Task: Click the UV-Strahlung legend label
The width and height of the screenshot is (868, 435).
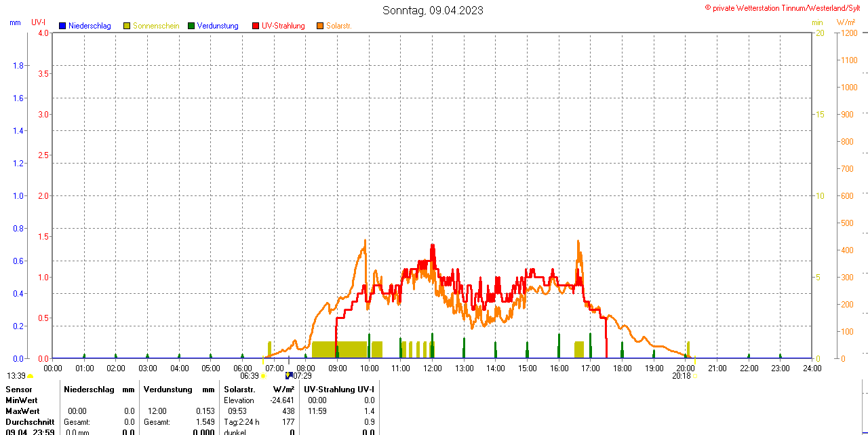Action: pos(283,26)
